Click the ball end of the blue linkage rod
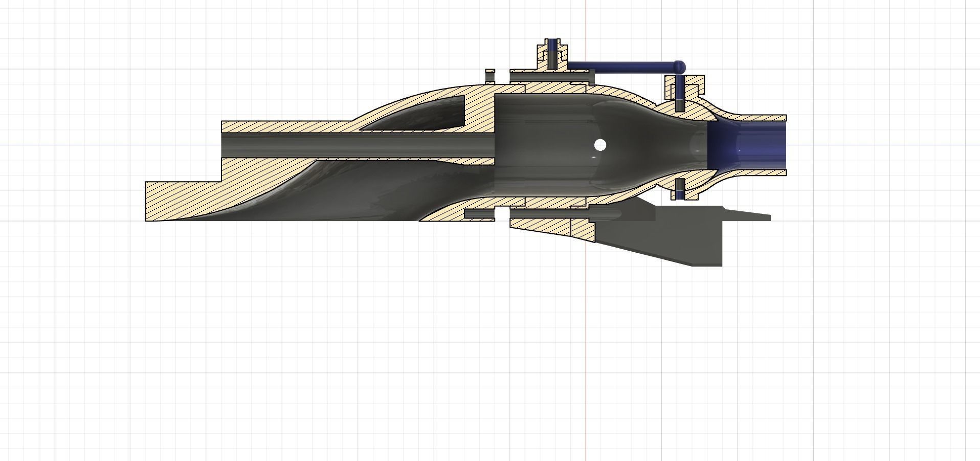Screen dimensions: 980x461 point(679,65)
